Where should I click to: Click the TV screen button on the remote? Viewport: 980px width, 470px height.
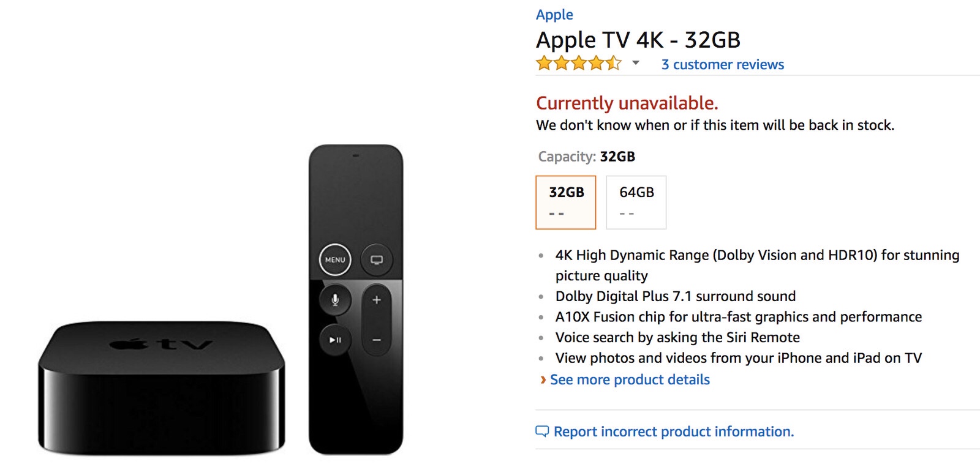coord(377,259)
